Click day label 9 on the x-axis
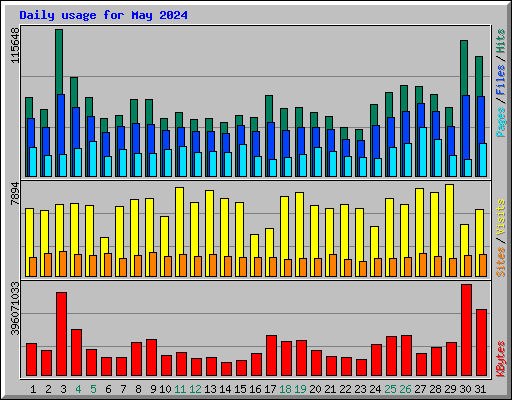 coord(153,389)
